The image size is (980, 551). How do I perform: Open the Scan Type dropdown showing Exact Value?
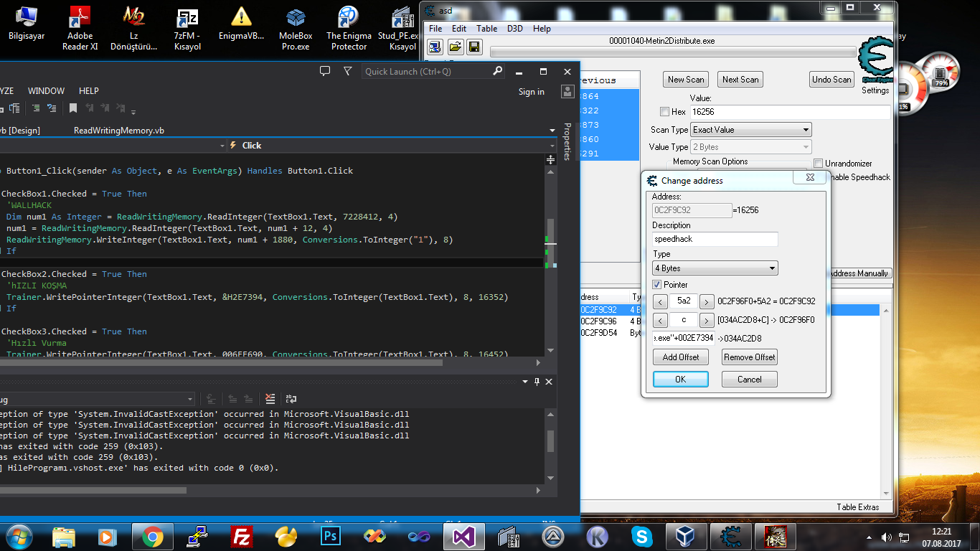[751, 130]
